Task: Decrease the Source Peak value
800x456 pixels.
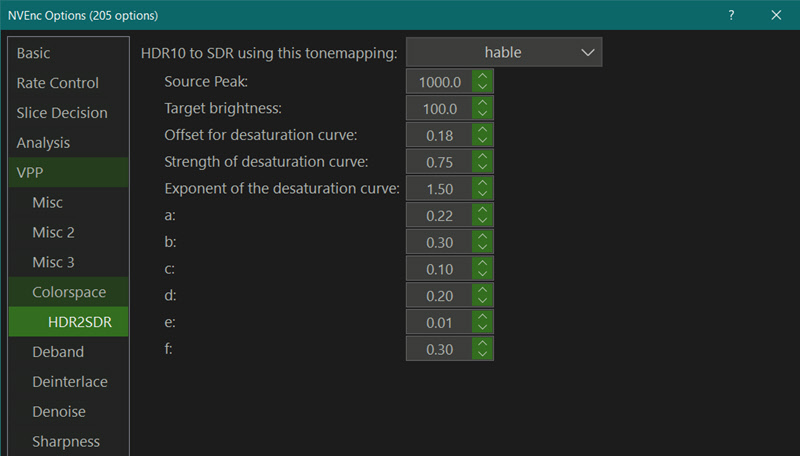Action: (482, 87)
